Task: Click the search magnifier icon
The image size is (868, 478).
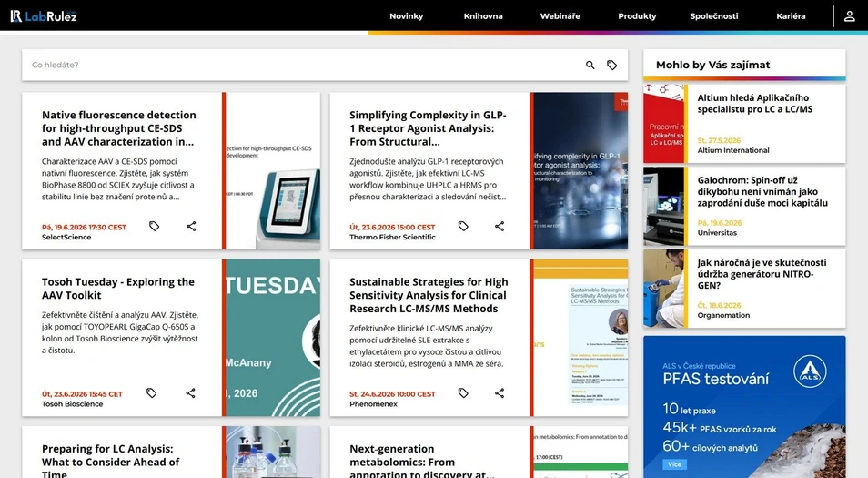Action: click(x=590, y=65)
